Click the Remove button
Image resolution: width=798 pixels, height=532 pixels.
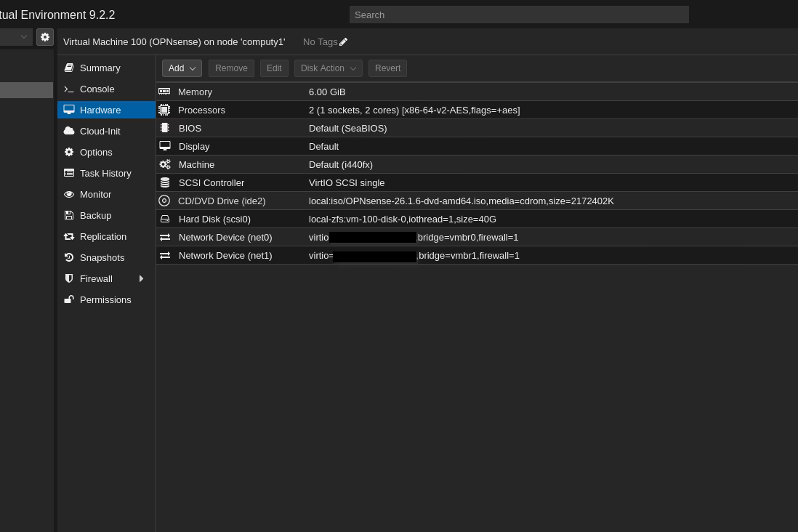click(x=231, y=68)
